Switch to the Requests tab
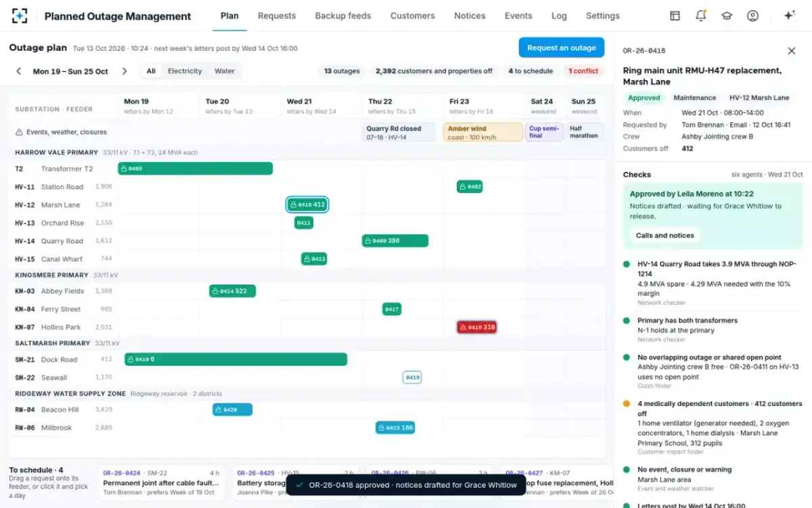812x508 pixels. coord(277,16)
